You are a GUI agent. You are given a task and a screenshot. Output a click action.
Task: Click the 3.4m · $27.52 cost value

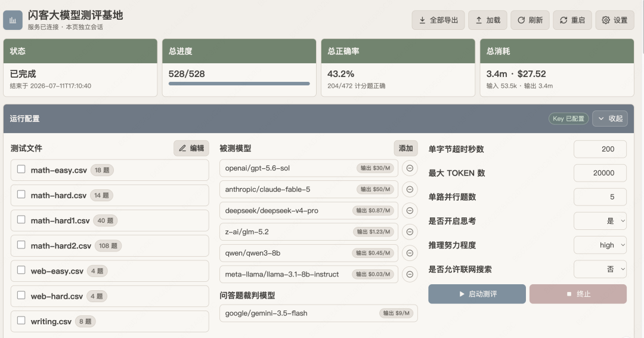coord(516,74)
